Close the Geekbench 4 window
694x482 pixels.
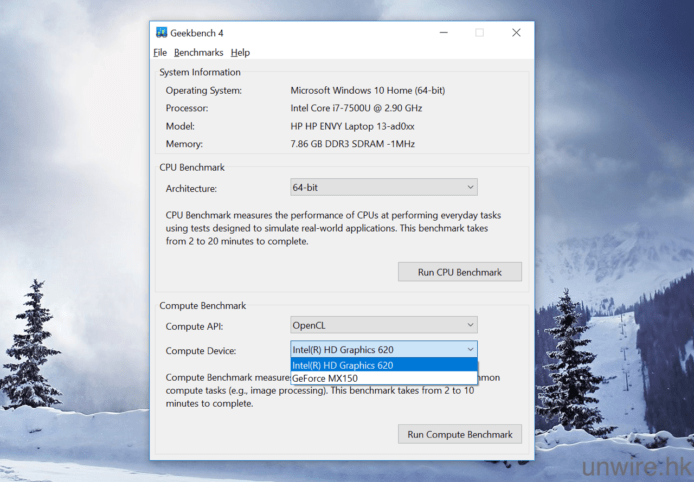(516, 32)
